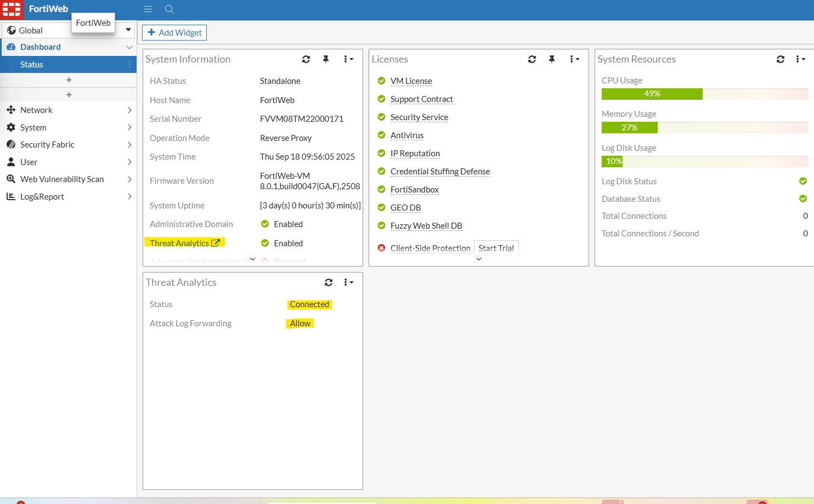The height and width of the screenshot is (504, 814).
Task: Click the Allow value for Attack Log Forwarding
Action: pos(300,324)
